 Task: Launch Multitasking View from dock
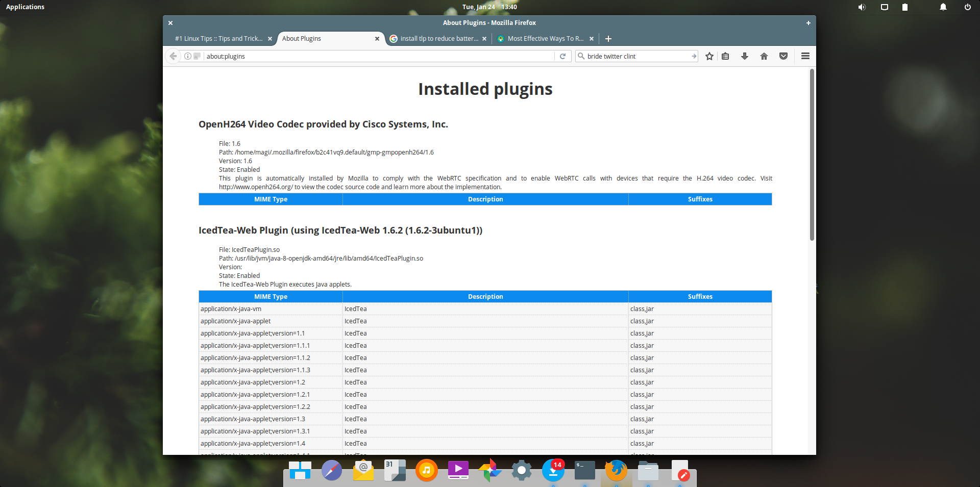point(300,470)
